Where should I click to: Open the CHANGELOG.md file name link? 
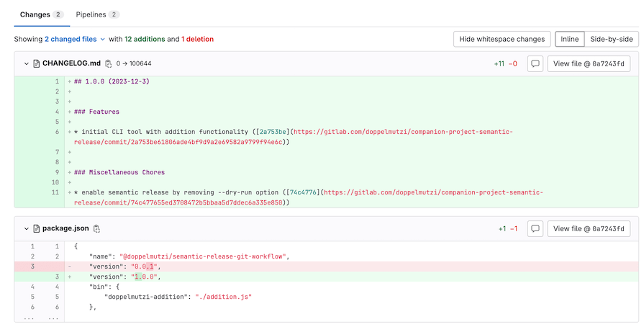[71, 63]
